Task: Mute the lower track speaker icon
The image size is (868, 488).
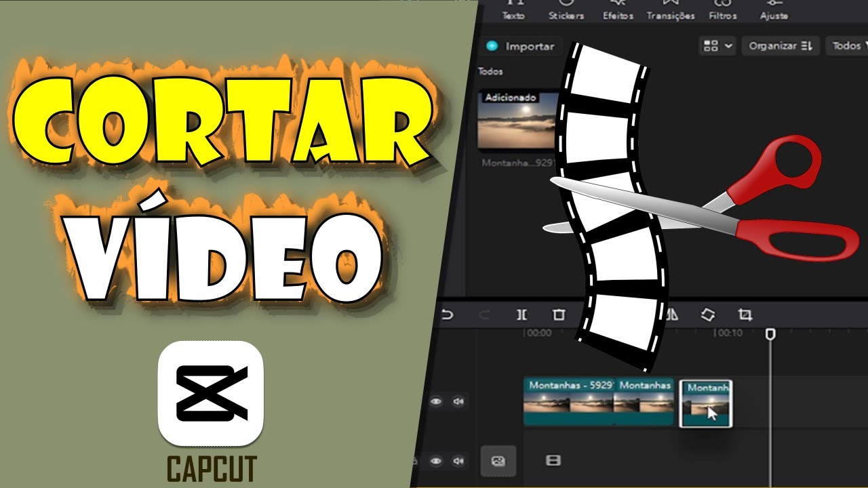Action: pyautogui.click(x=459, y=461)
